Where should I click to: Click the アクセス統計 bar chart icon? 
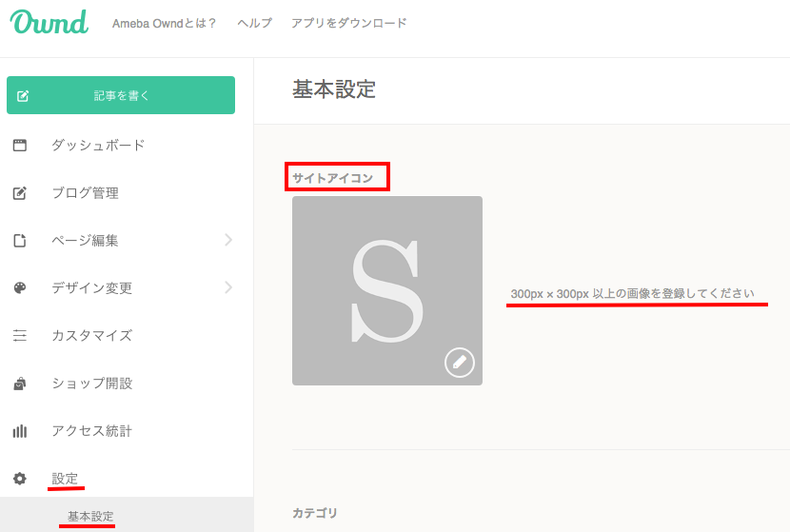point(20,431)
